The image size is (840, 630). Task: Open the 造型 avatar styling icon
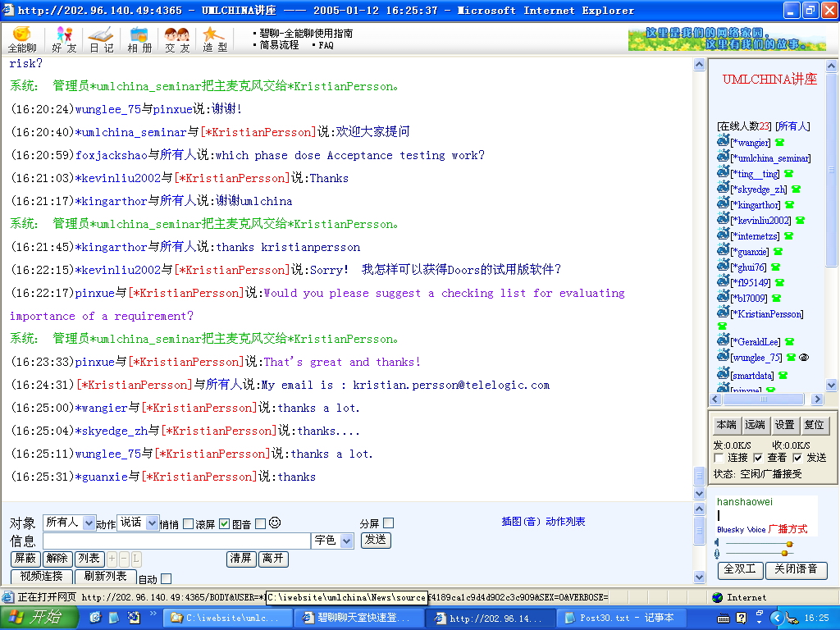(x=215, y=40)
